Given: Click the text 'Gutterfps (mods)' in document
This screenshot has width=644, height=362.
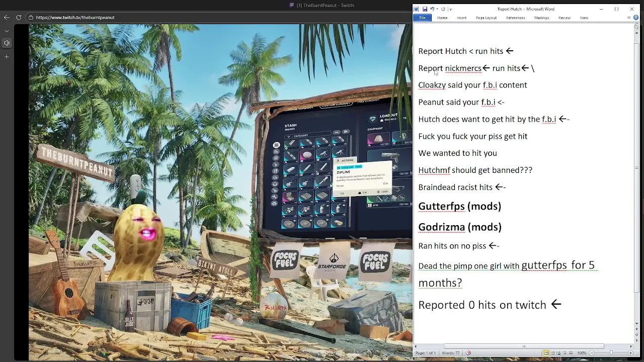Looking at the screenshot, I should click(460, 206).
